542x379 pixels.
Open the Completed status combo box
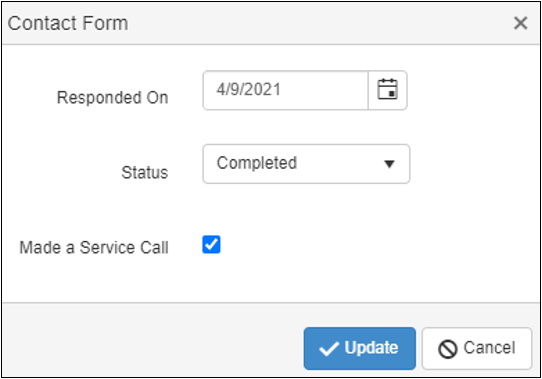coord(306,164)
